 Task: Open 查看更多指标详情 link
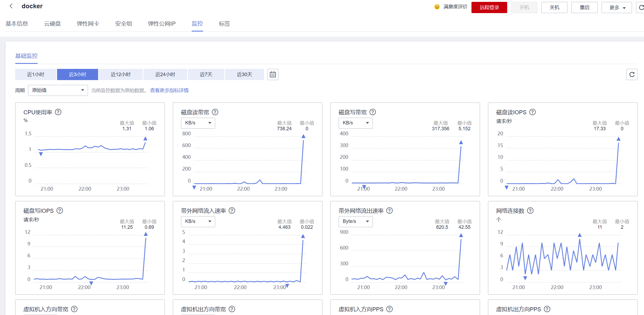(x=169, y=90)
